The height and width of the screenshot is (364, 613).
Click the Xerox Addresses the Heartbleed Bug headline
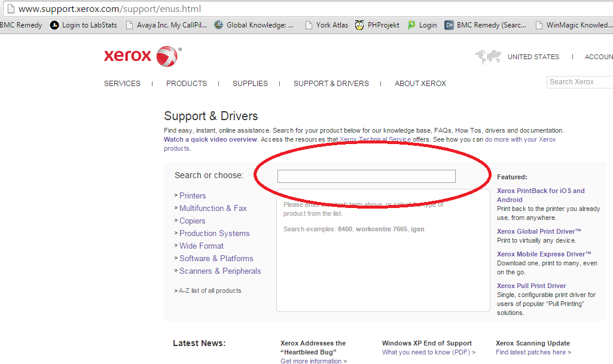click(x=313, y=348)
